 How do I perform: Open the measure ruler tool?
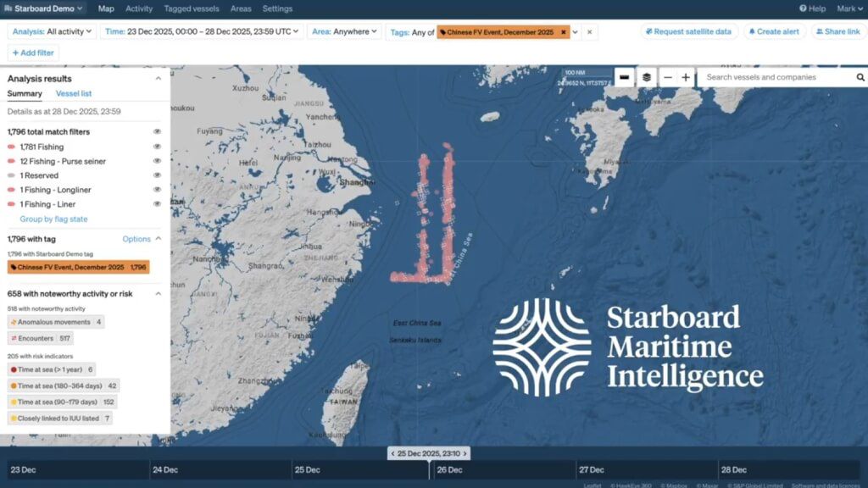[x=624, y=77]
